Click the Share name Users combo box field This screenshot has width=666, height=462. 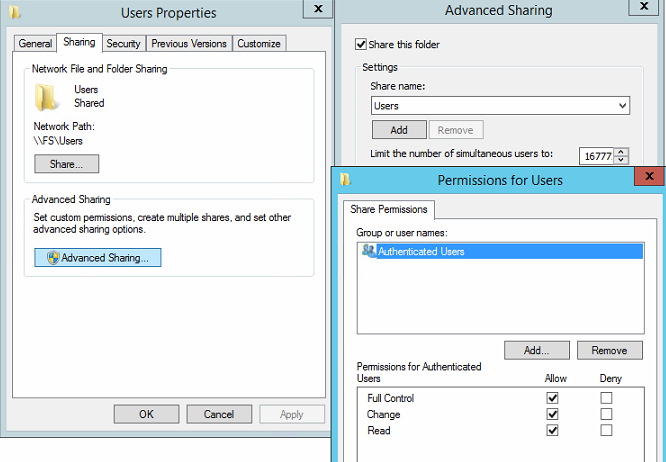point(500,106)
